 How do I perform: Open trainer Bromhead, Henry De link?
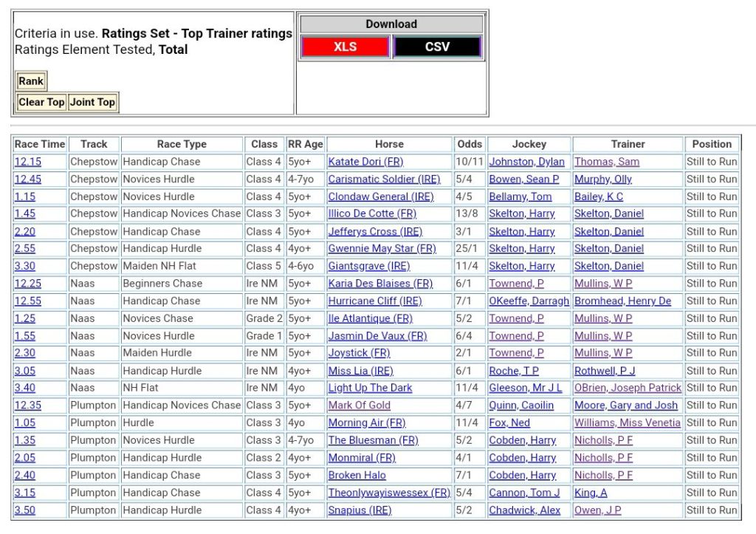(x=622, y=301)
